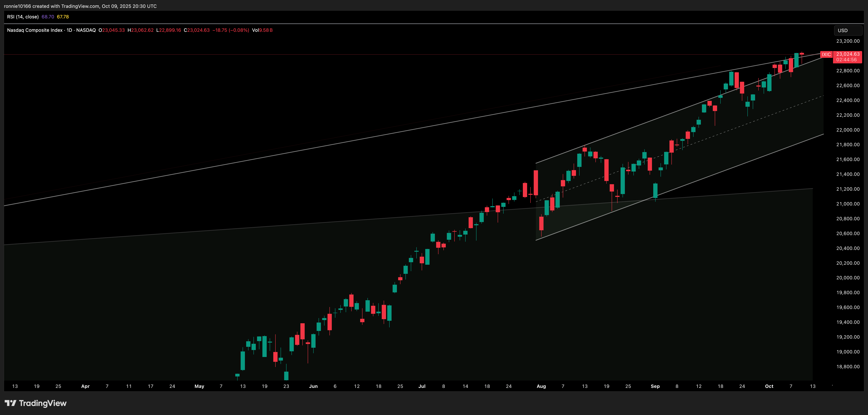Click the Oct label on time axis
The image size is (868, 415).
point(769,386)
